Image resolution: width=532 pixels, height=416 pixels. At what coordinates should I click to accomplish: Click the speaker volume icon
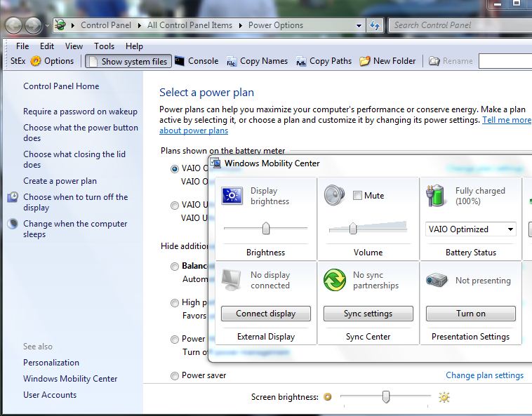tap(334, 195)
